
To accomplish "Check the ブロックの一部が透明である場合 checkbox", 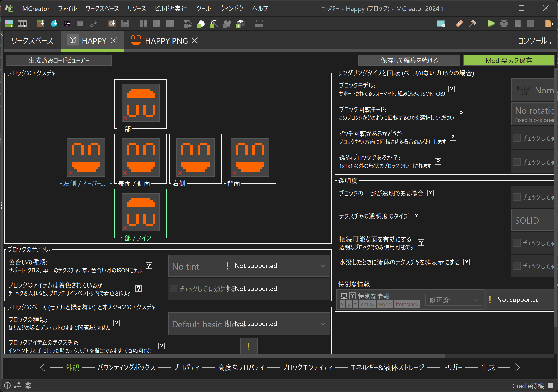I will pyautogui.click(x=516, y=197).
